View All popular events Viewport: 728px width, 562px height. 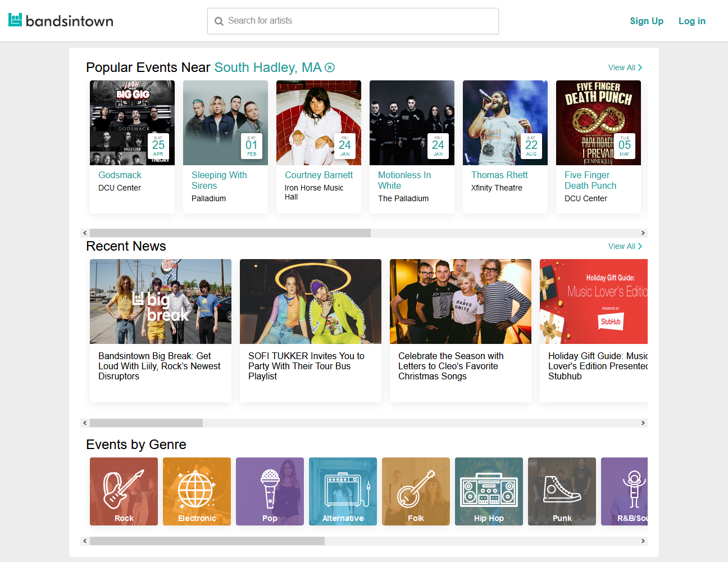point(625,67)
